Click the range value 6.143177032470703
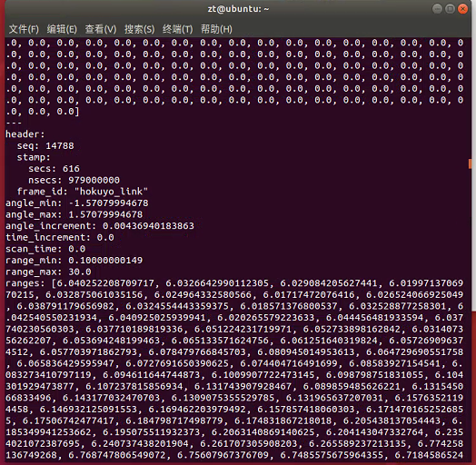The width and height of the screenshot is (476, 465). (x=111, y=398)
